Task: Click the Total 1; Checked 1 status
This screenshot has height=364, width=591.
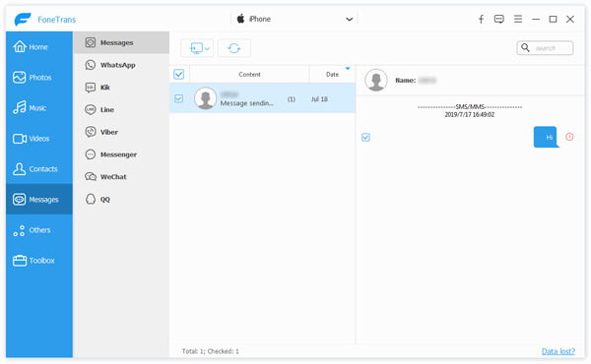Action: tap(211, 351)
